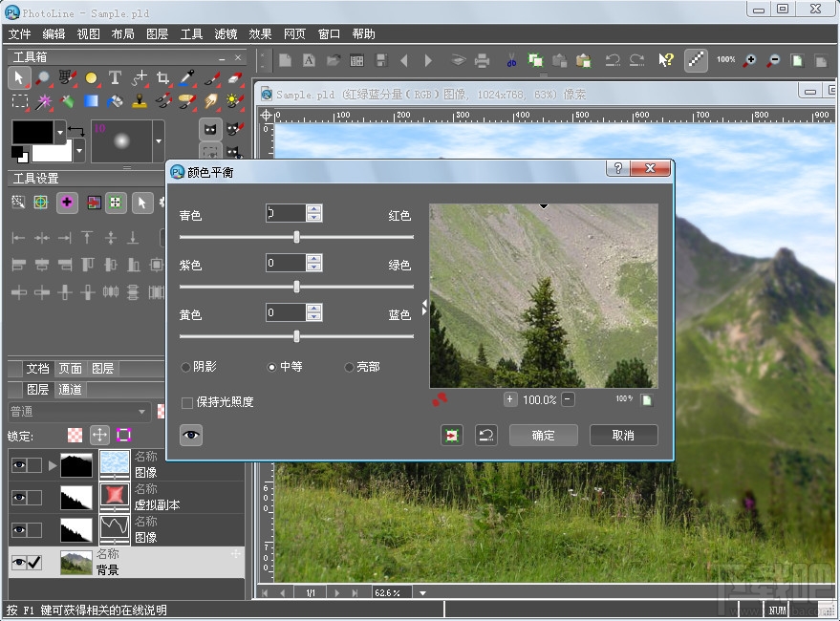Click the context help arrow icon
This screenshot has height=621, width=840.
666,60
